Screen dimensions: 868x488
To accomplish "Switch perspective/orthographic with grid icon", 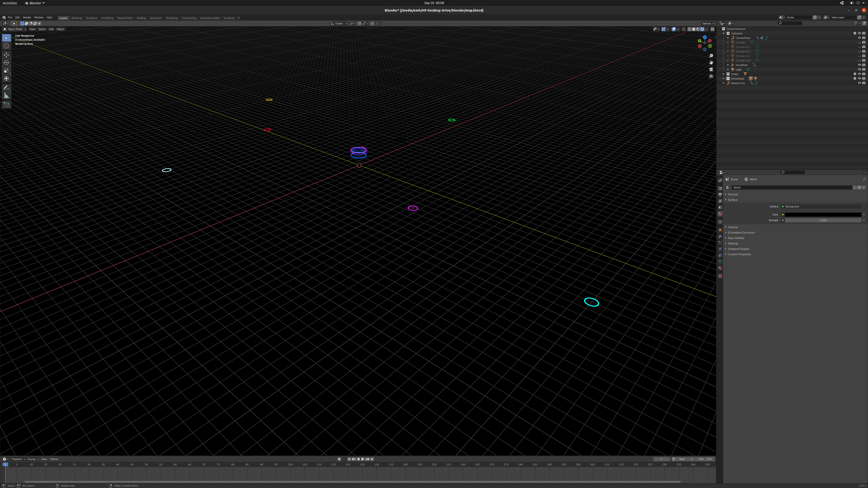I will pos(711,76).
